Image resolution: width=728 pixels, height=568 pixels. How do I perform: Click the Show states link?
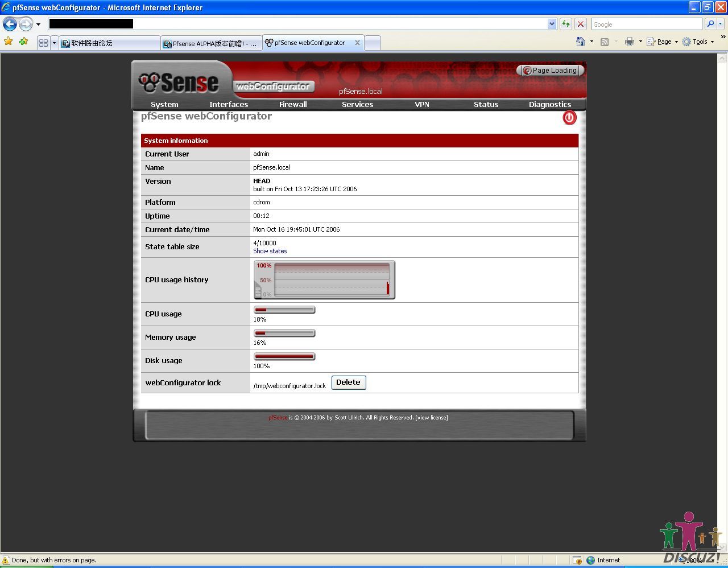(x=270, y=251)
